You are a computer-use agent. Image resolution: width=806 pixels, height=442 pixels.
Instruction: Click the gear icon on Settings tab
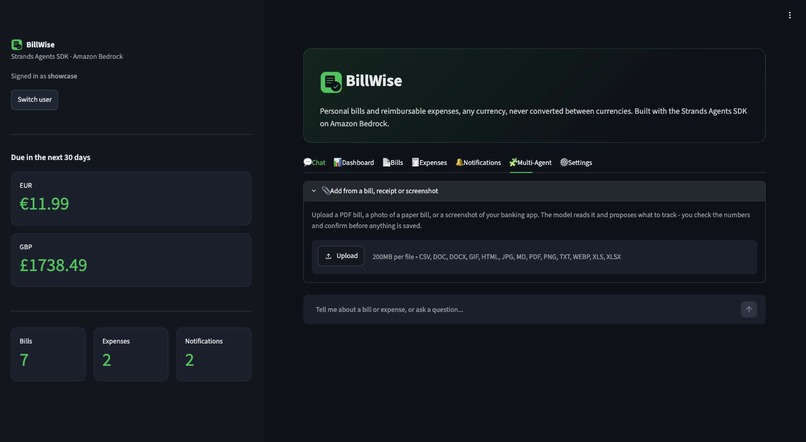point(564,162)
